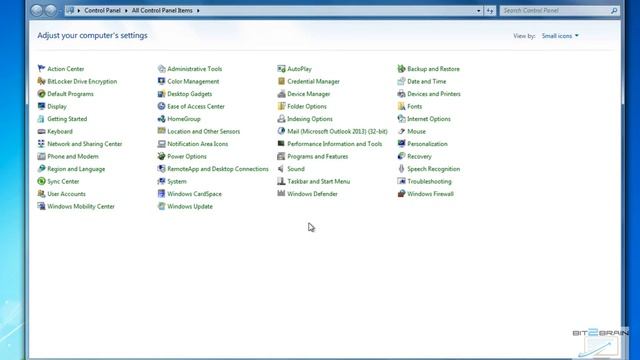Click the Sync Center green icon
The width and height of the screenshot is (640, 360).
(x=41, y=181)
